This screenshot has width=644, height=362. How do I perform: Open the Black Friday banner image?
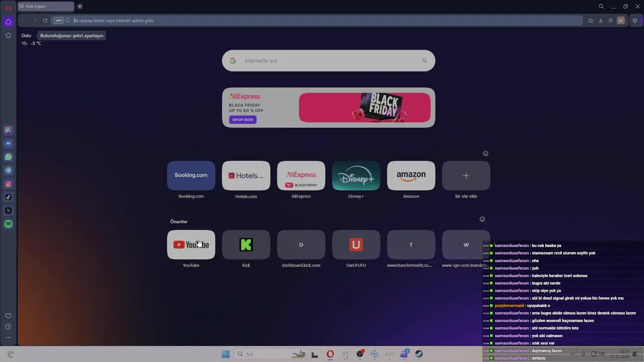tap(365, 107)
